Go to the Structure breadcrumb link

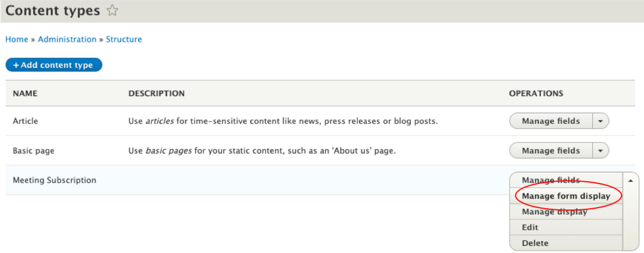click(x=124, y=39)
